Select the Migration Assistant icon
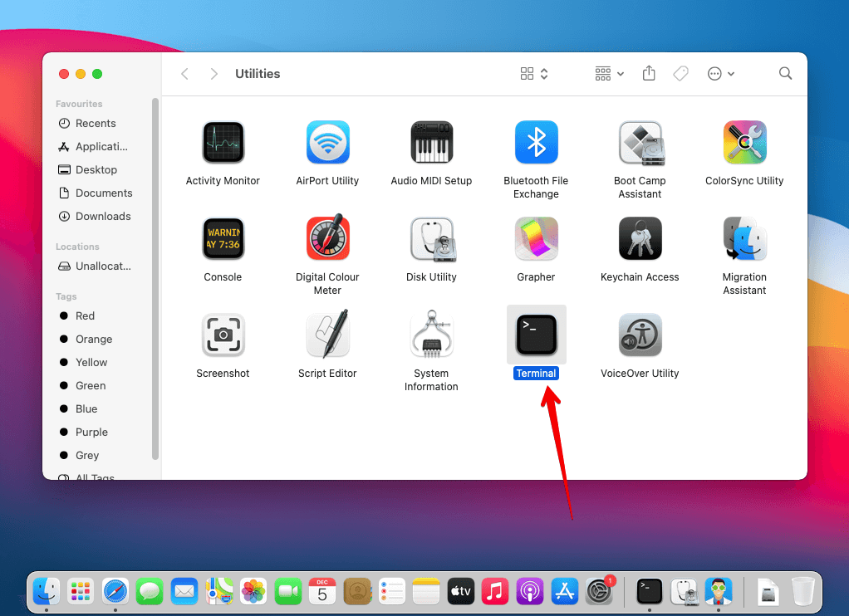Image resolution: width=849 pixels, height=616 pixels. click(744, 239)
